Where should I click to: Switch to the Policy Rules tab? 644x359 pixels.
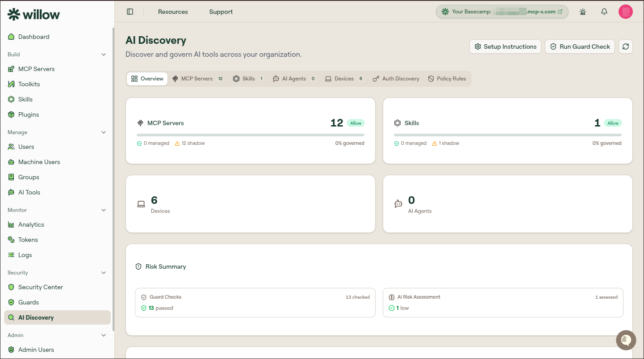447,79
